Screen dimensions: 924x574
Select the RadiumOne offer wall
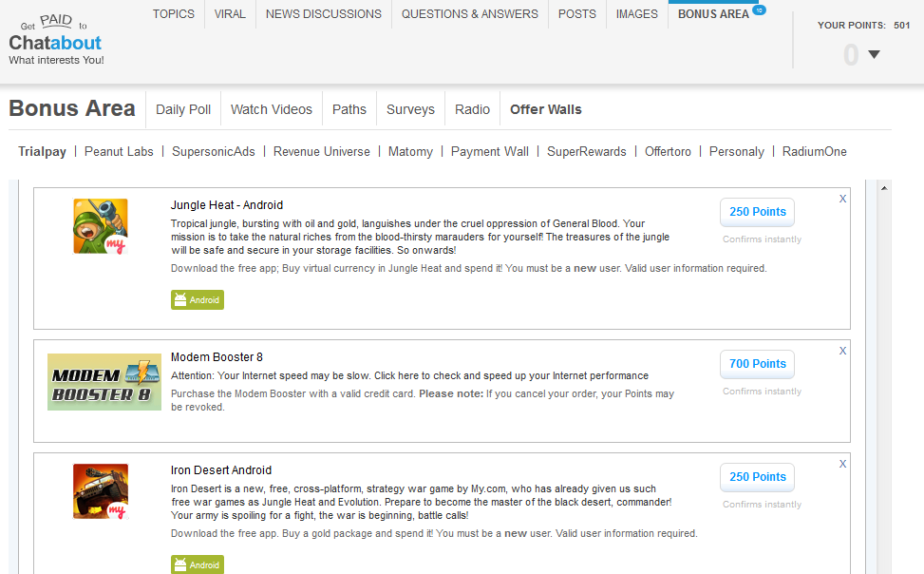[815, 152]
